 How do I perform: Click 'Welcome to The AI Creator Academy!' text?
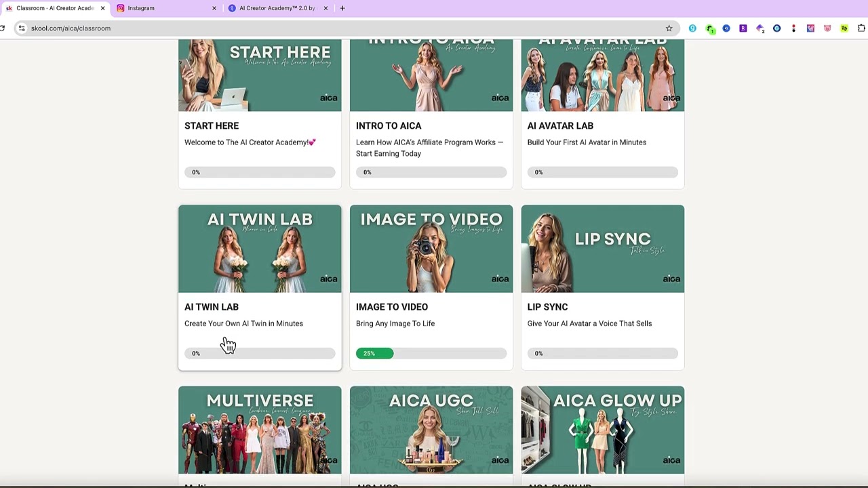pos(250,142)
